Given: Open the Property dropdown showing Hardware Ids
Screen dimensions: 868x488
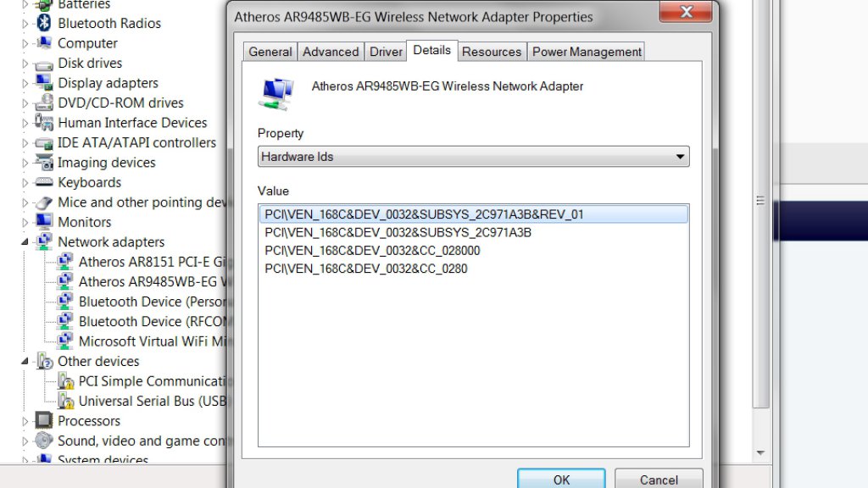Looking at the screenshot, I should tap(473, 157).
